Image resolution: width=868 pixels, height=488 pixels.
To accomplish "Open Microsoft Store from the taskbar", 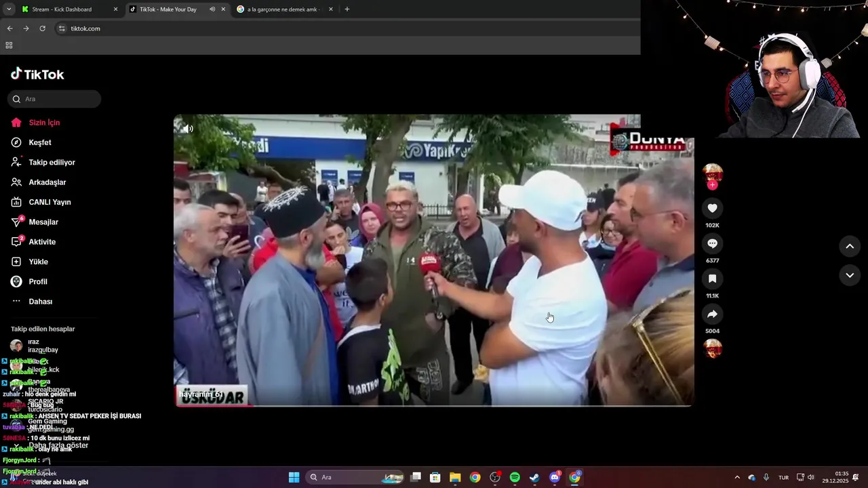I will [x=435, y=477].
